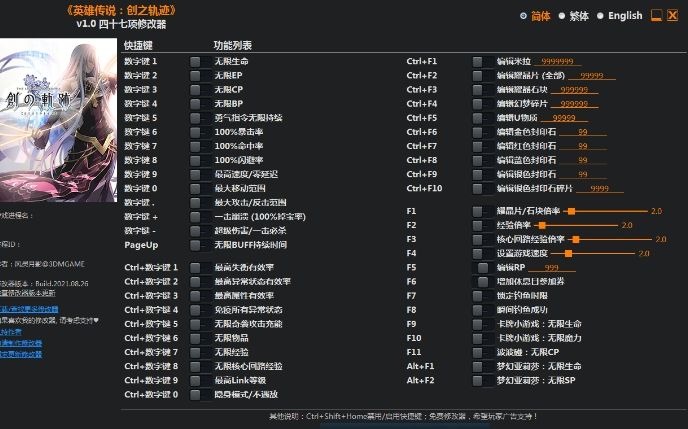The height and width of the screenshot is (429, 688).
Task: Enable 无限经验 (Ctrl+数字键 7)
Action: 200,352
